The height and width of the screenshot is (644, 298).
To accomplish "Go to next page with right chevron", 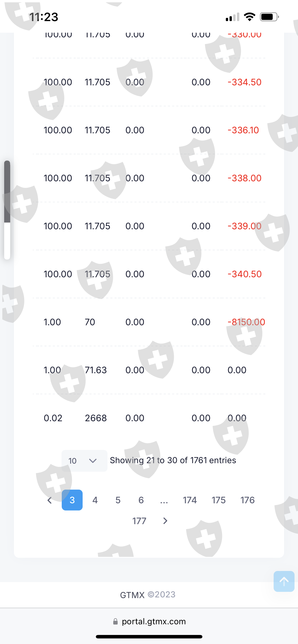I will (x=165, y=521).
